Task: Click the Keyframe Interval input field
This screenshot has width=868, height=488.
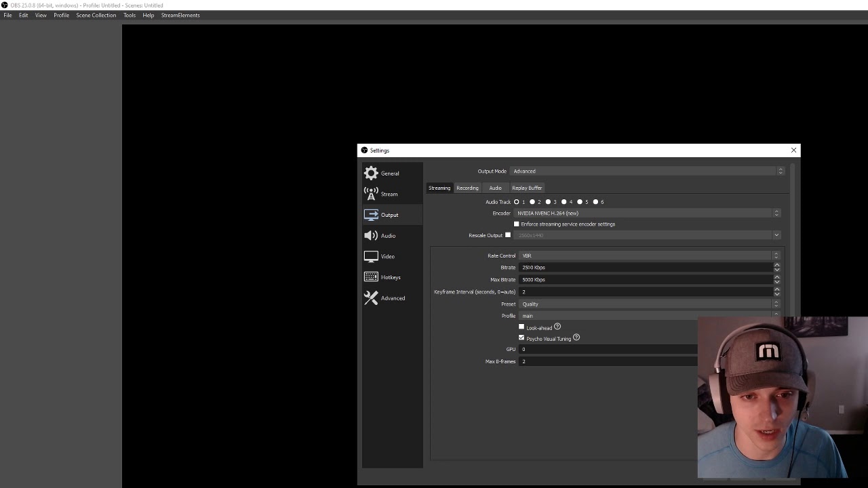Action: tap(646, 292)
